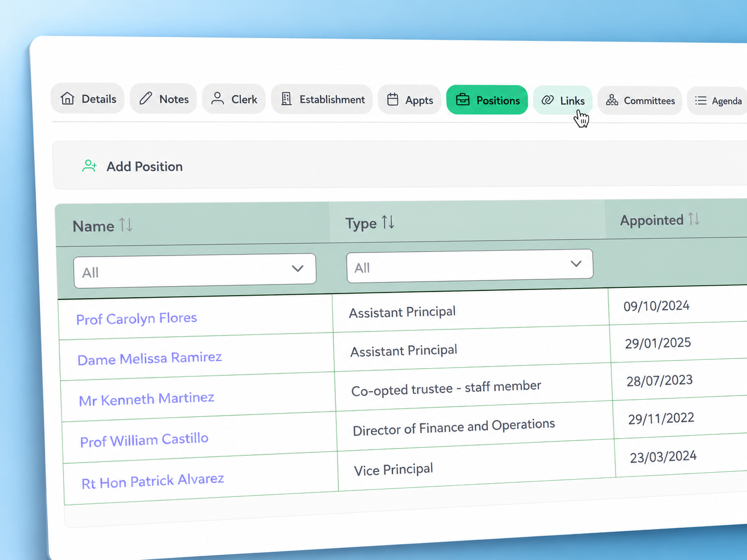This screenshot has width=747, height=560.
Task: Open the Appts tab
Action: click(410, 100)
